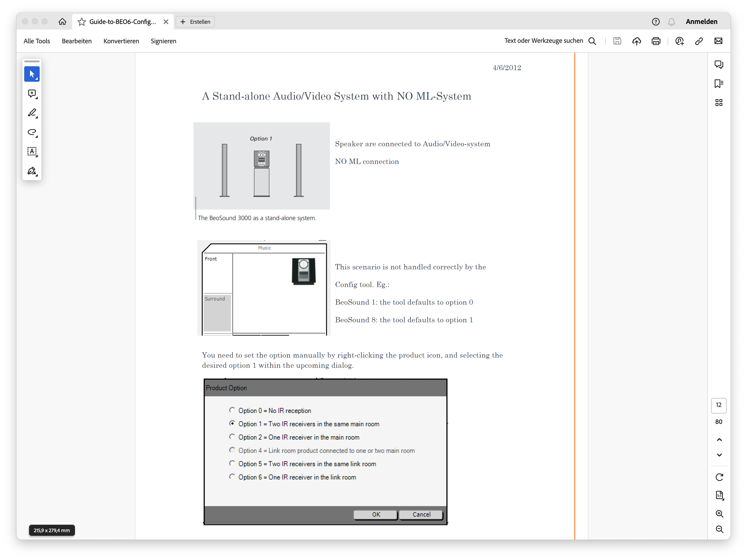This screenshot has width=747, height=560.
Task: Select Option 6 One IR receiver link room
Action: [232, 476]
